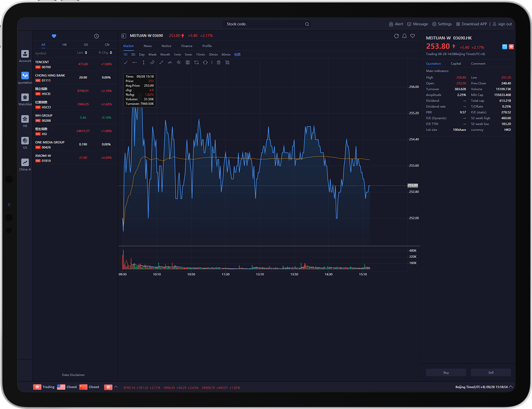Select the 15min chart interval
Viewport: 532px width, 409px height.
tap(200, 54)
